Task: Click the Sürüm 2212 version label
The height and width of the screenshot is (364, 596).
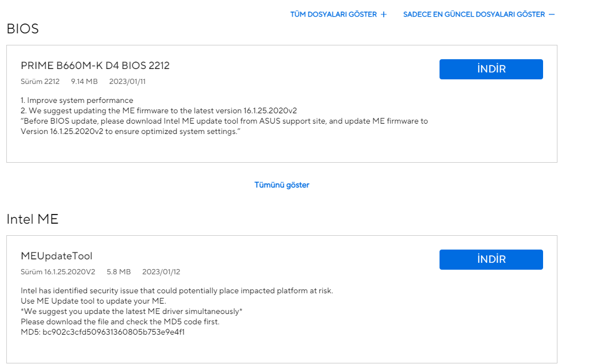Action: (x=40, y=82)
